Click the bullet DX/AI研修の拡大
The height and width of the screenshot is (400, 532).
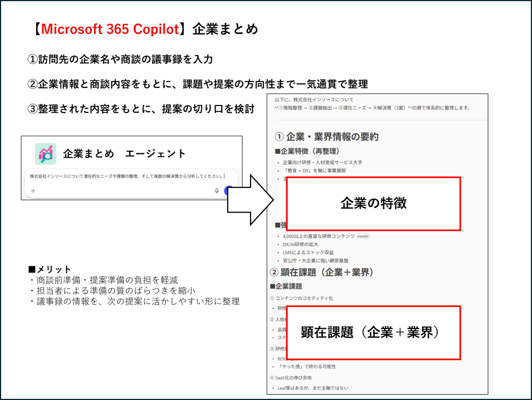[x=300, y=244]
